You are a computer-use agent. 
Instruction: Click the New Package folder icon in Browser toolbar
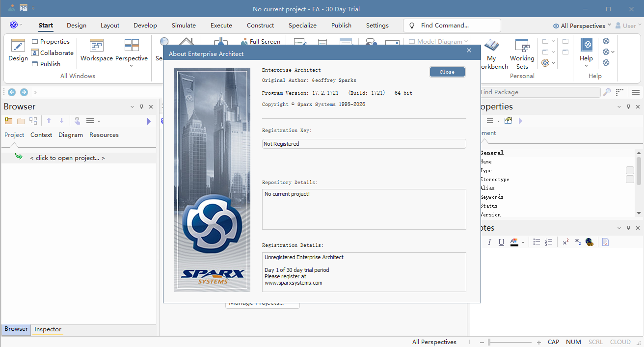coord(21,121)
